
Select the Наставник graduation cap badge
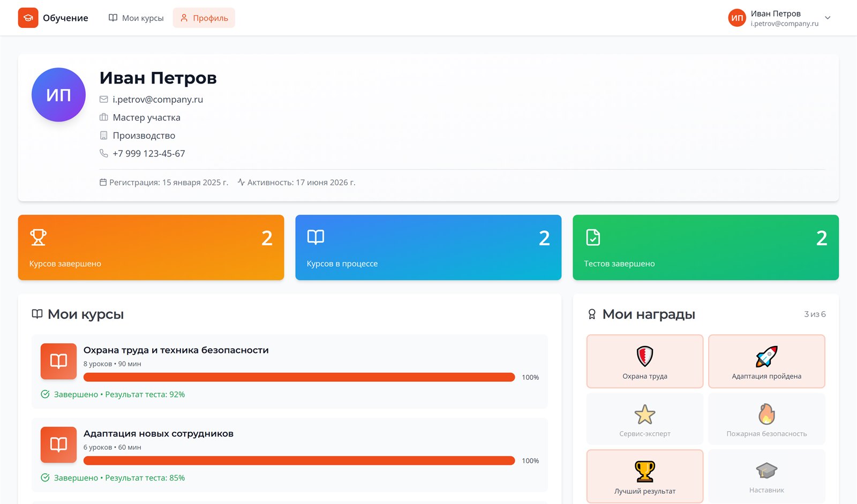(x=766, y=476)
